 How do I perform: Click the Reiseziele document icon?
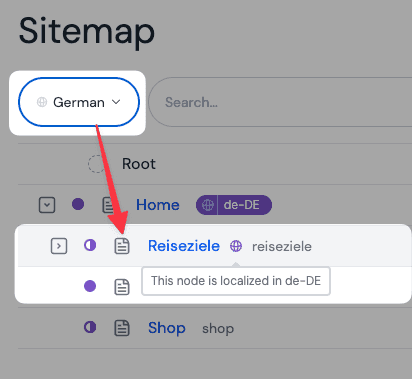[x=122, y=246]
